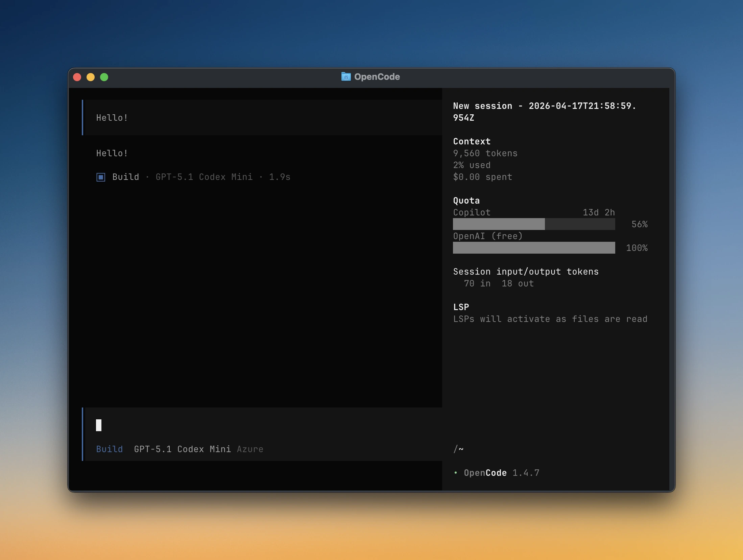Click the message input field
Image resolution: width=743 pixels, height=560 pixels.
[x=237, y=425]
